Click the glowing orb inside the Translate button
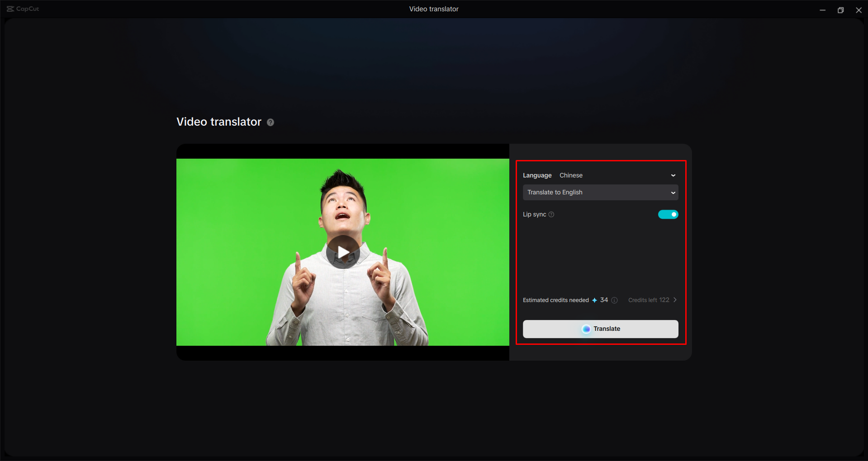 click(586, 329)
